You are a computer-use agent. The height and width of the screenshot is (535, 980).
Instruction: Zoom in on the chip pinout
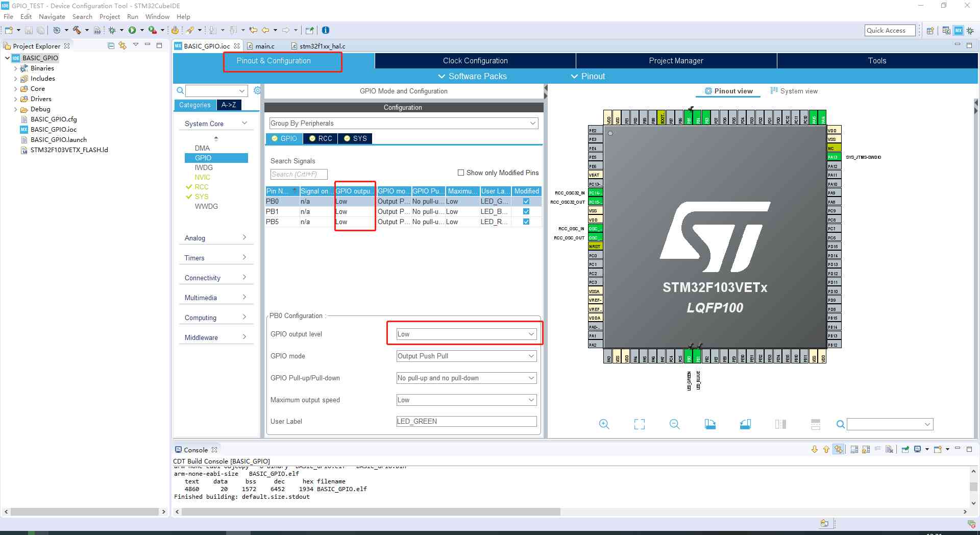click(x=604, y=424)
